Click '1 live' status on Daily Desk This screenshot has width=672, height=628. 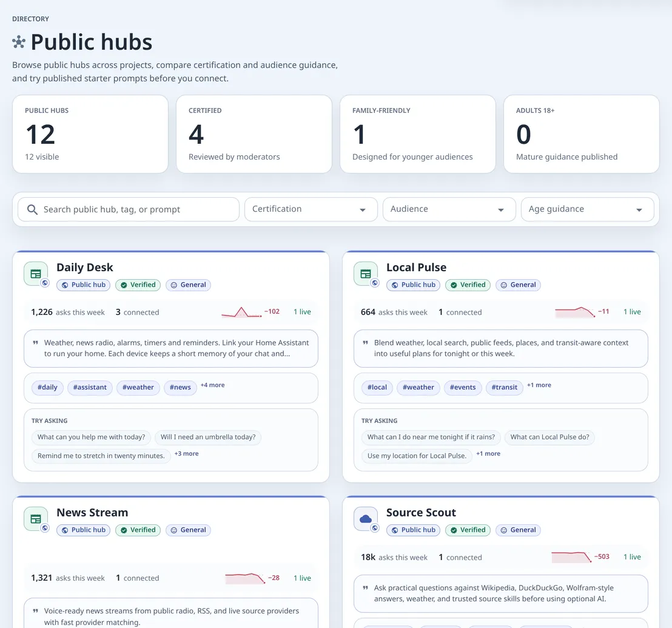click(302, 312)
